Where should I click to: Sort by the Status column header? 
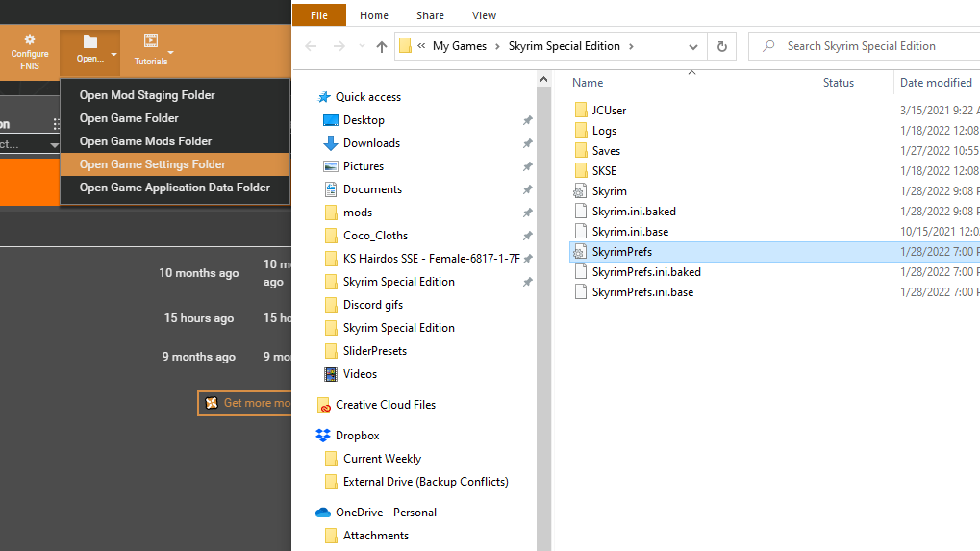click(x=838, y=83)
